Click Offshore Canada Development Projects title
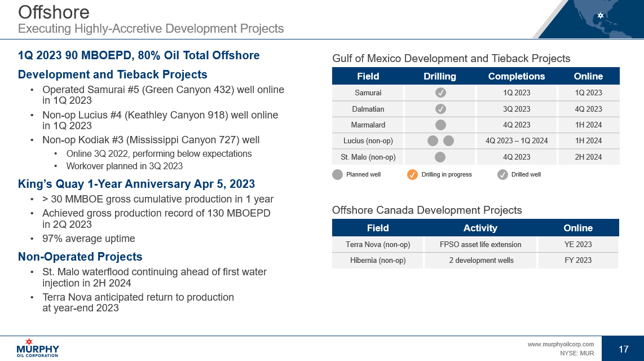644x361 pixels. 427,210
